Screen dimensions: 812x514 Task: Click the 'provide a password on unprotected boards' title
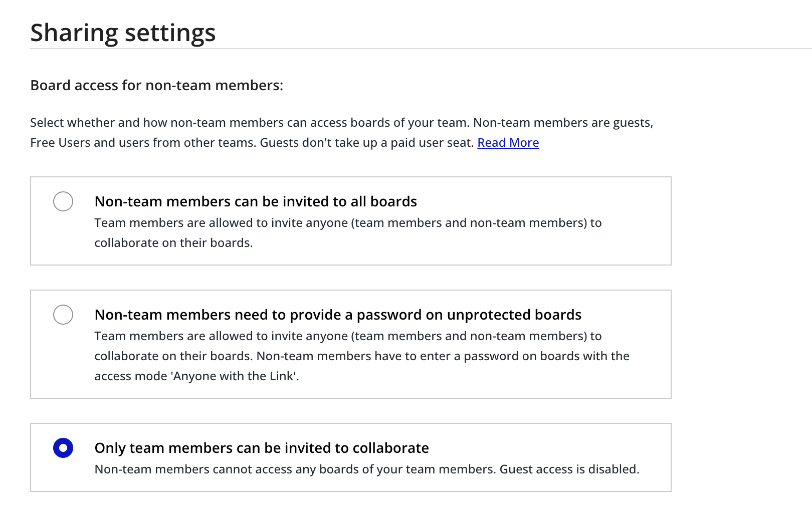tap(338, 315)
